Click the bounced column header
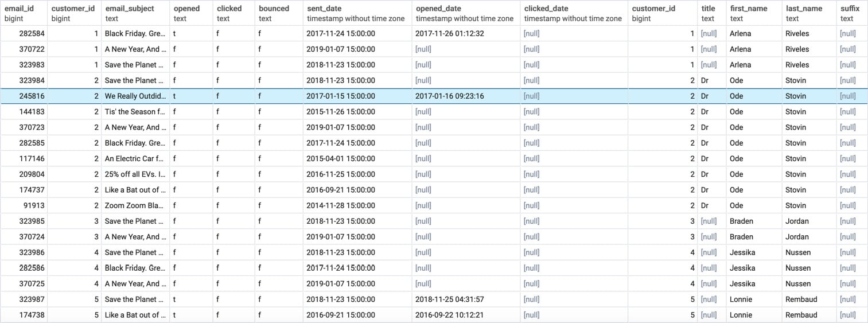 [x=279, y=13]
